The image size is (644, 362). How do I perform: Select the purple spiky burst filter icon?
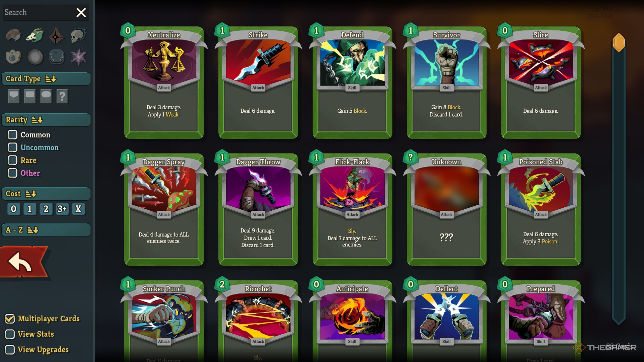(78, 57)
